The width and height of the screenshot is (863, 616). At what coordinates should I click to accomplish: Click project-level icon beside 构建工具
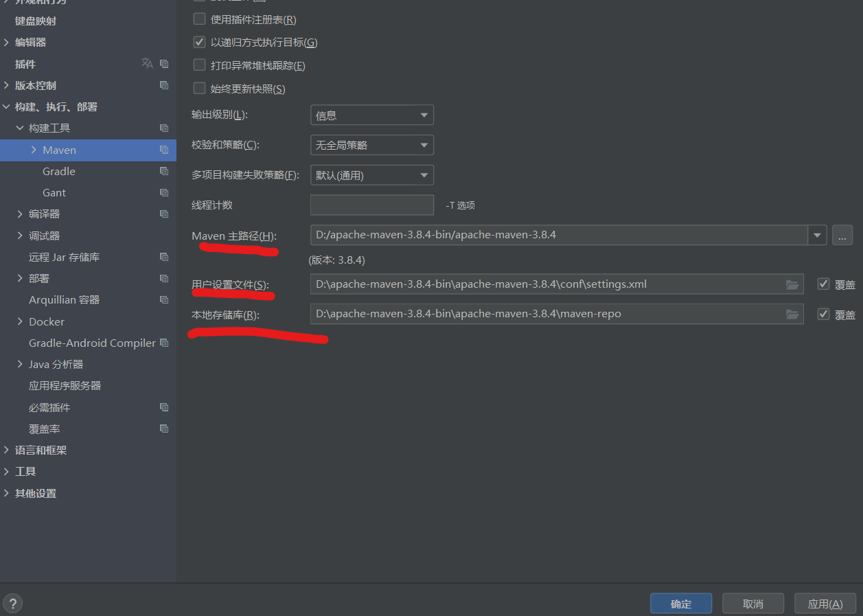point(164,128)
